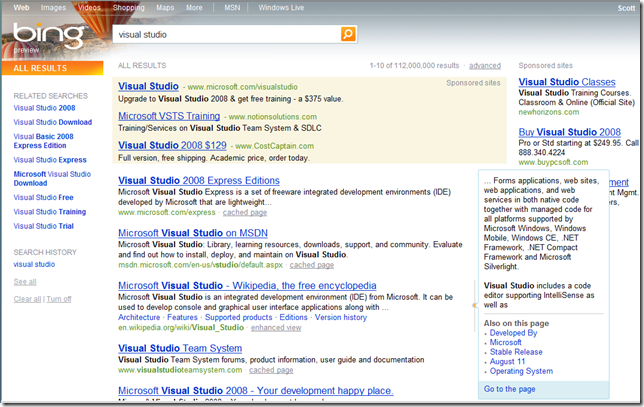The height and width of the screenshot is (407, 644).
Task: Click 'Operating System' in preview popup
Action: 521,371
